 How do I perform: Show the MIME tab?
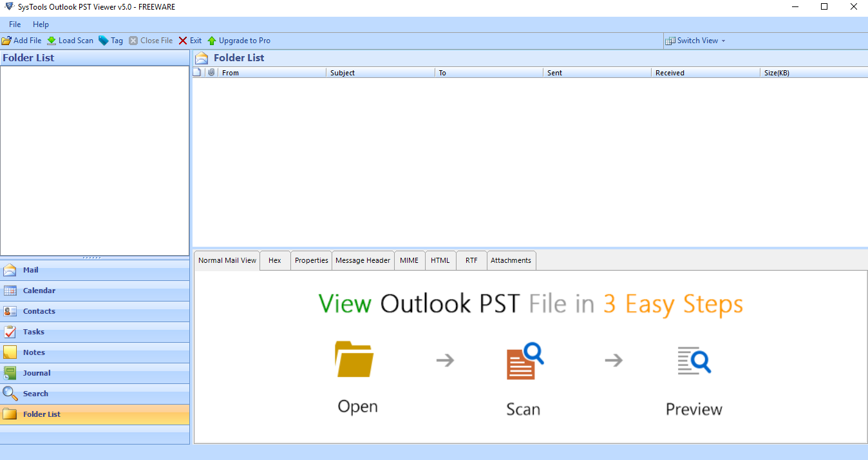click(x=409, y=260)
